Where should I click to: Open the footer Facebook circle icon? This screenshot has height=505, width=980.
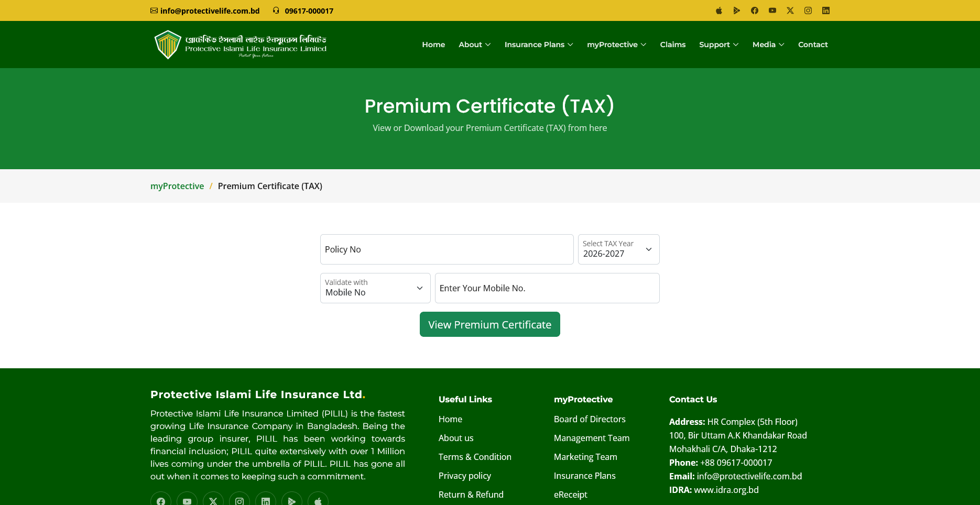pyautogui.click(x=161, y=501)
